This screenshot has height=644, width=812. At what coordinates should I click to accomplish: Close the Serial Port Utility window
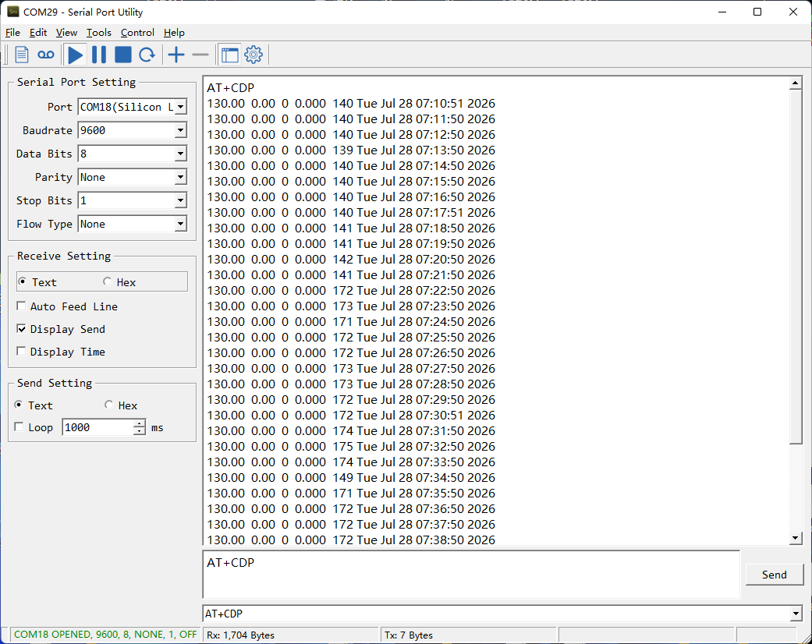coord(792,12)
